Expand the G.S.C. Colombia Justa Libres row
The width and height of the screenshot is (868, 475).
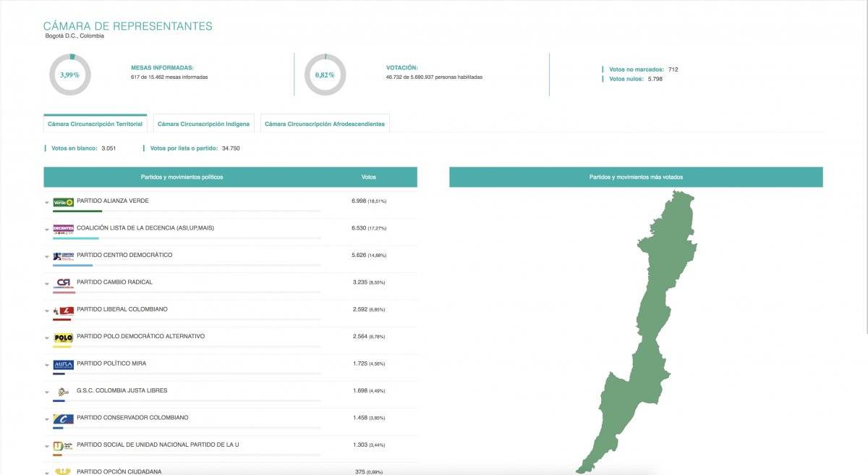(47, 393)
